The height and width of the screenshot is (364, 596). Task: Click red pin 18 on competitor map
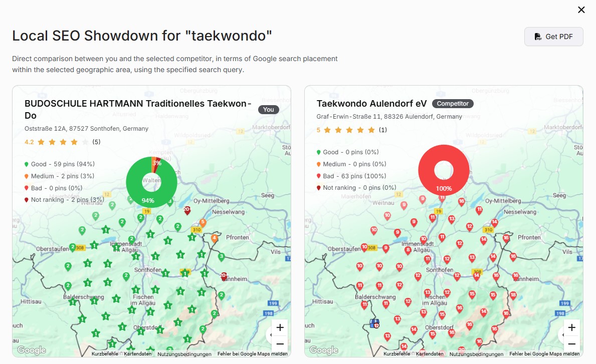click(513, 296)
